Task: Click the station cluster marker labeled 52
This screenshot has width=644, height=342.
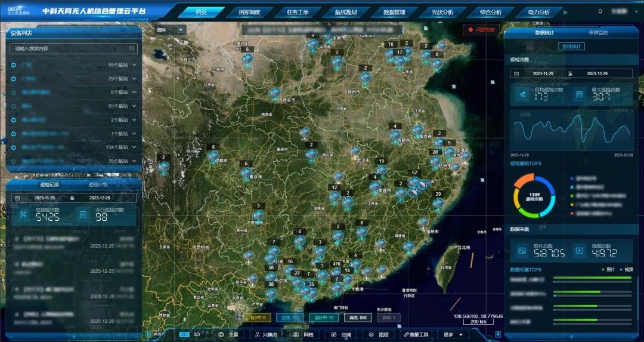Action: coord(414,181)
